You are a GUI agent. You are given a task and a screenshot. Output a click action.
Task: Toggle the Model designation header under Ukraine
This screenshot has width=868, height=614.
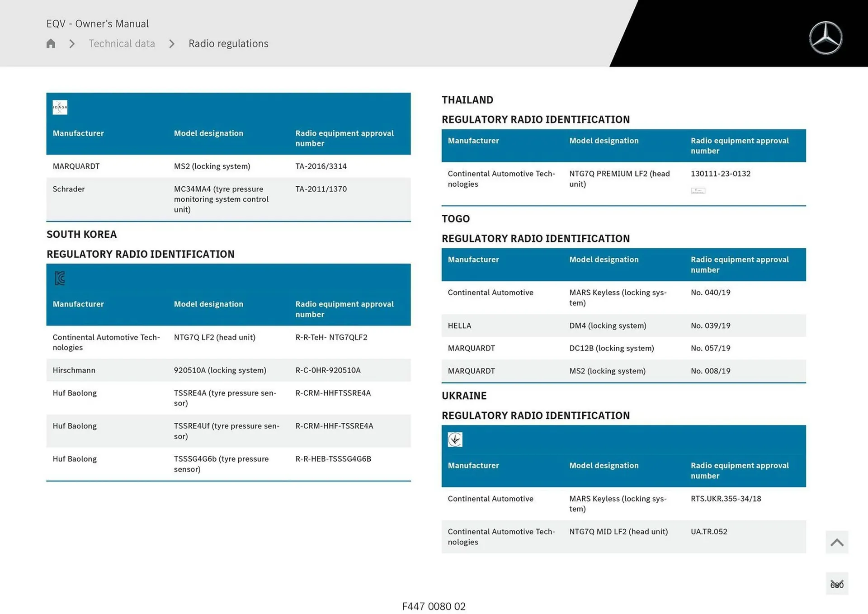(604, 465)
